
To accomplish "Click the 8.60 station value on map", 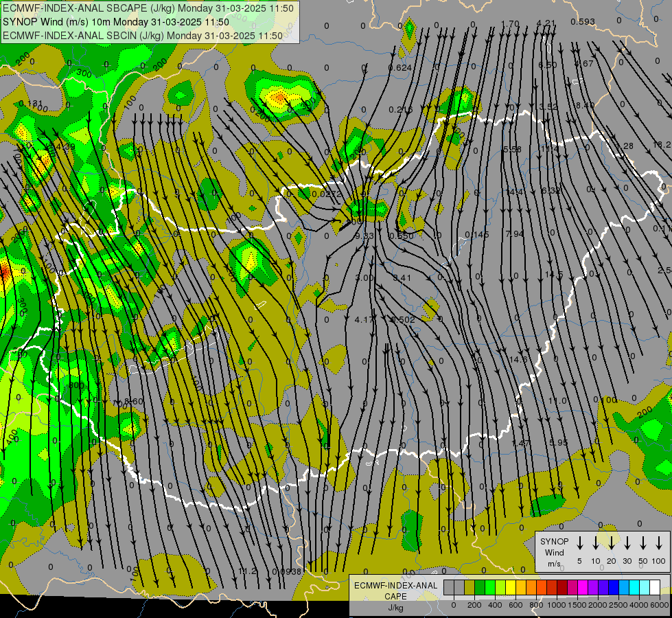I will coord(133,402).
